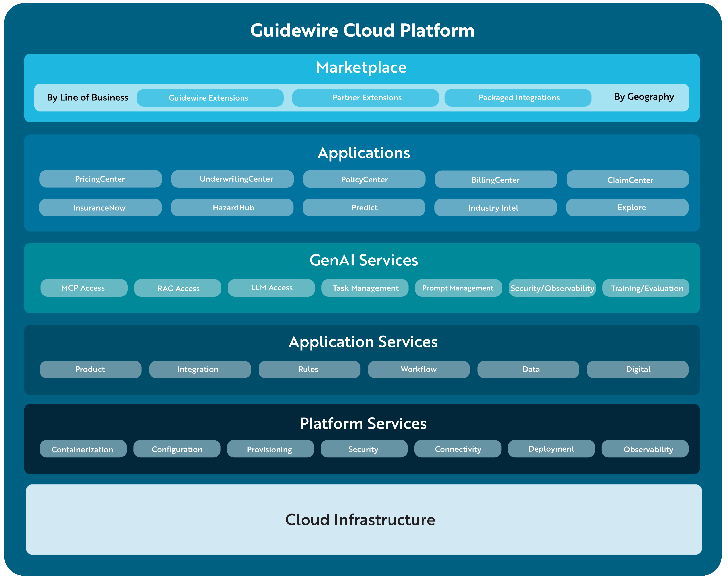Click LLM Access box
This screenshot has width=728, height=582.
coord(271,288)
